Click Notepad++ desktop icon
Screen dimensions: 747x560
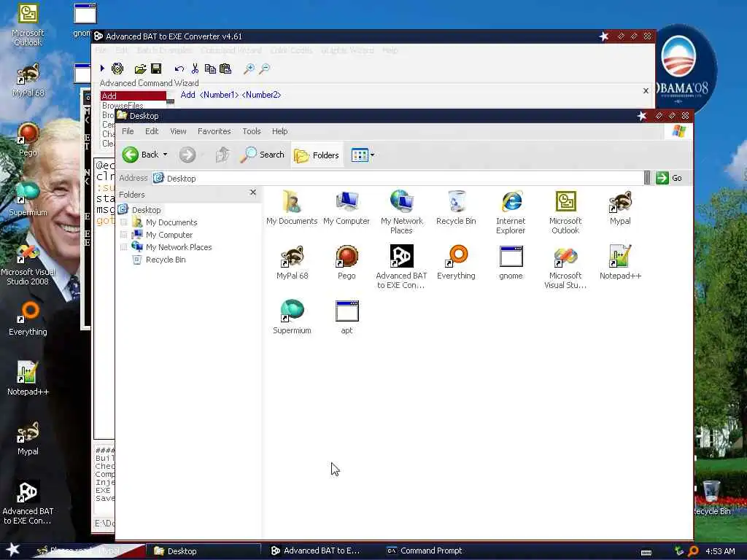click(x=28, y=378)
